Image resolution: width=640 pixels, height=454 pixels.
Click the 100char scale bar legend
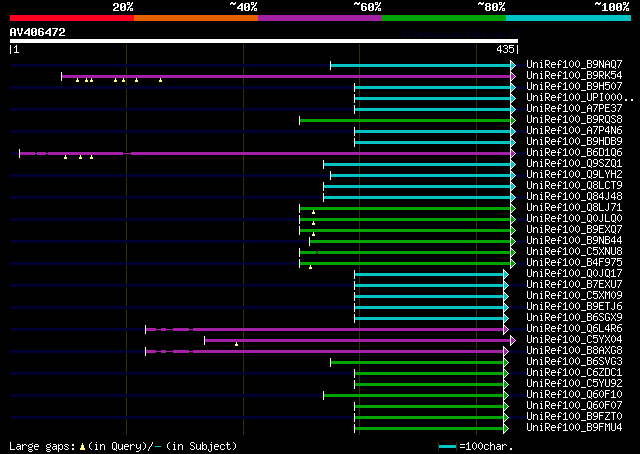[476, 446]
